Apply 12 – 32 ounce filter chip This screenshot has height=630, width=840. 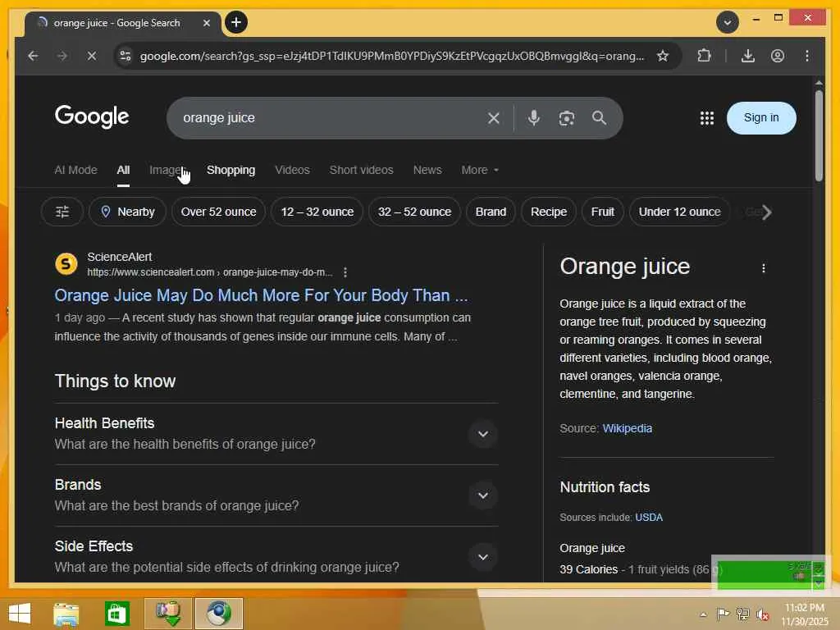coord(317,212)
